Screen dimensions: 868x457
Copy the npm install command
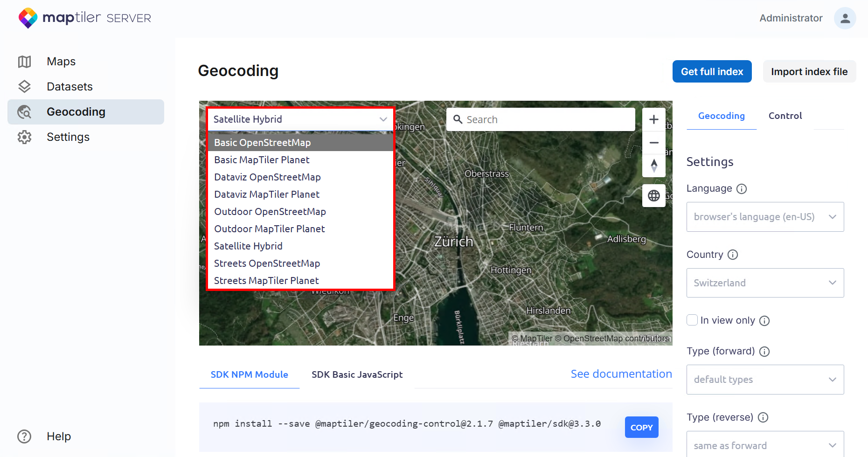point(641,427)
